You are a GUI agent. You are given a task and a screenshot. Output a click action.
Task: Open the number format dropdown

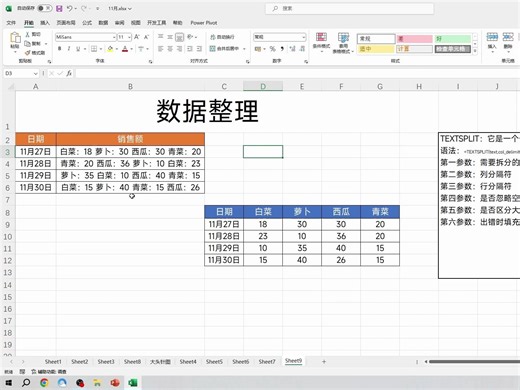pyautogui.click(x=303, y=37)
